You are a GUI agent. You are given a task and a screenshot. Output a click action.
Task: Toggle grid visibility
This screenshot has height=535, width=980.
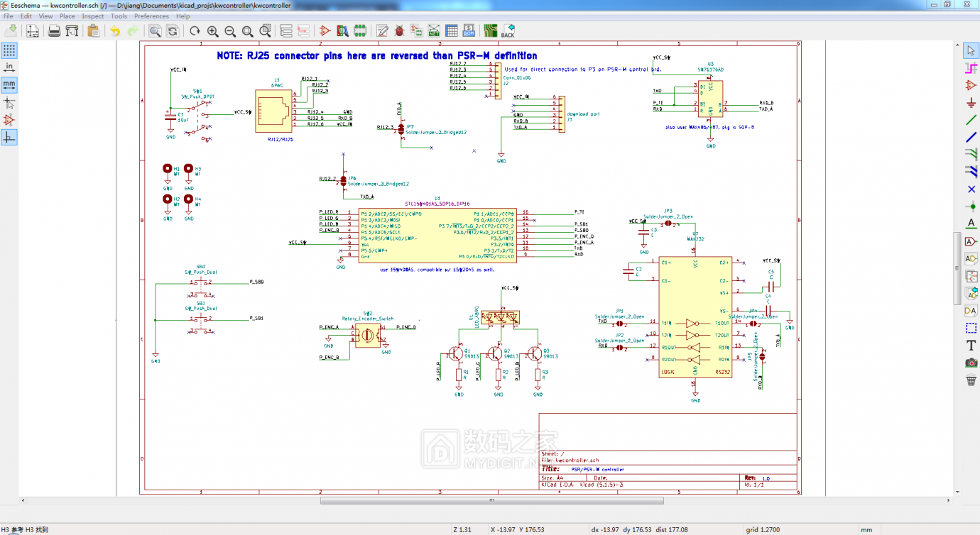coord(9,50)
